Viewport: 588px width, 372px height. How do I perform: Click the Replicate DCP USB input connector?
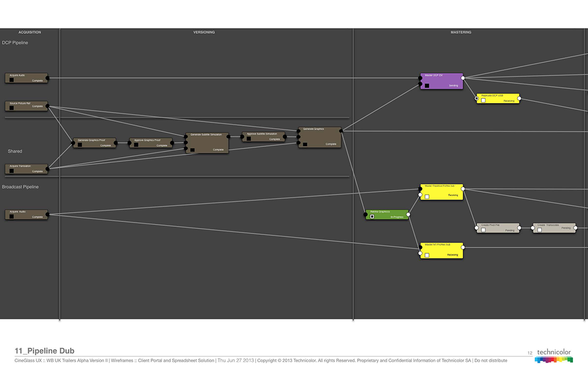coord(477,98)
